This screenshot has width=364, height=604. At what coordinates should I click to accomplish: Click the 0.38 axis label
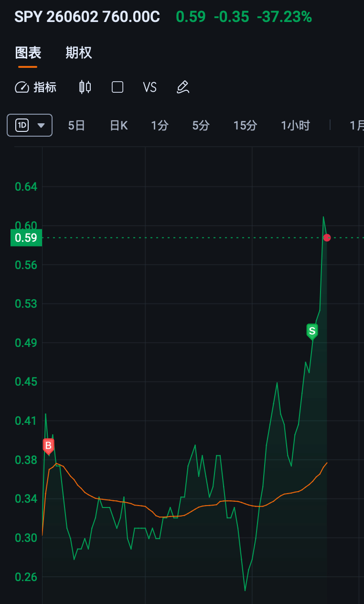click(26, 460)
